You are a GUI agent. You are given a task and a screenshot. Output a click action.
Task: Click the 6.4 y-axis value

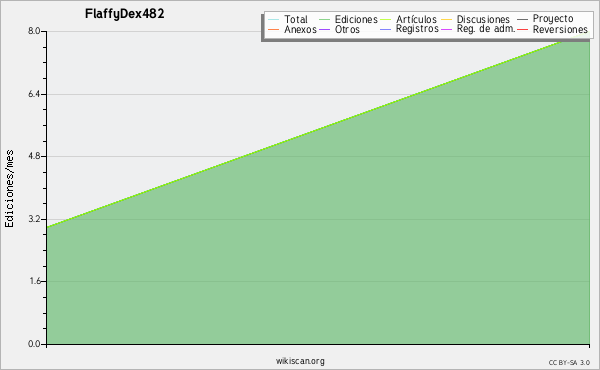(x=34, y=94)
